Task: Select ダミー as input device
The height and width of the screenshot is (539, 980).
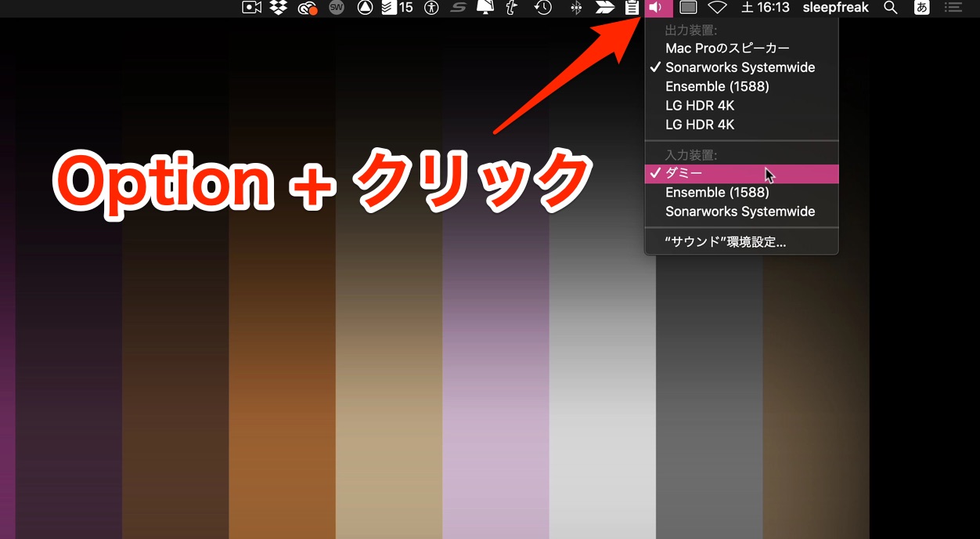Action: 741,173
